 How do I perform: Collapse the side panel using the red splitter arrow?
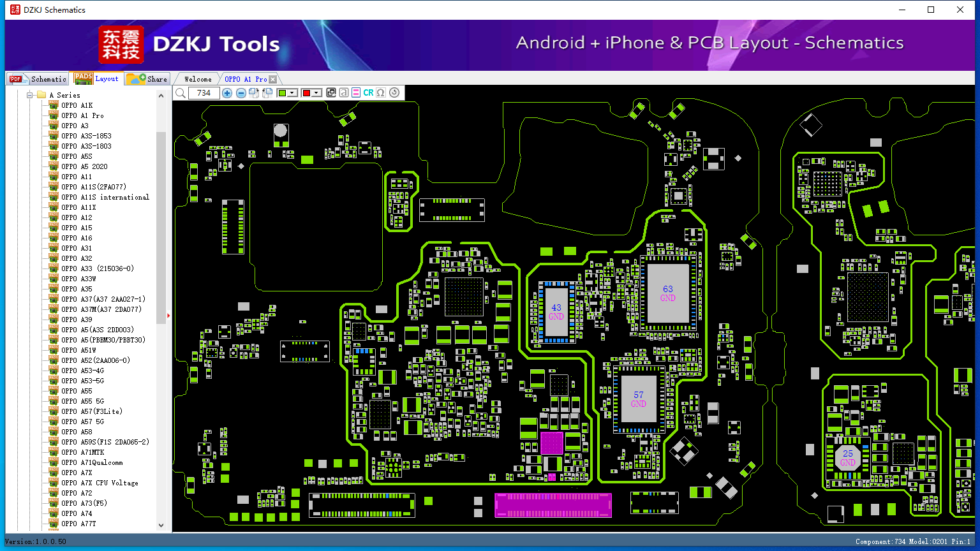click(168, 315)
